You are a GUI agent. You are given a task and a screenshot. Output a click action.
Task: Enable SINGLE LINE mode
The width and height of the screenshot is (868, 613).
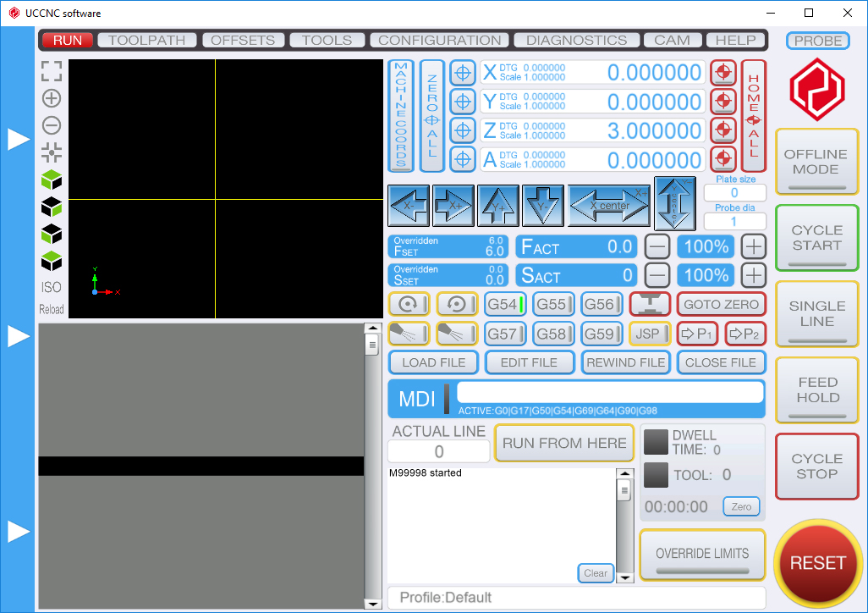pyautogui.click(x=816, y=314)
